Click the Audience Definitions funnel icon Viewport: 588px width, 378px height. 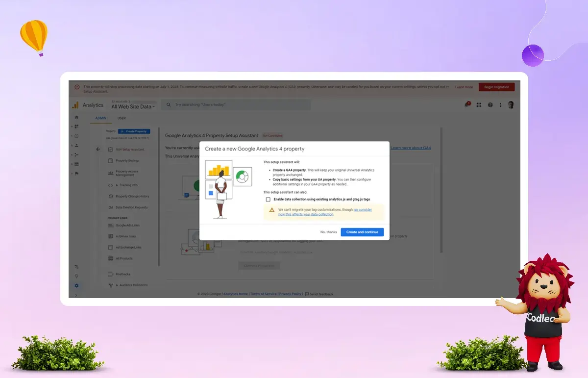(111, 285)
